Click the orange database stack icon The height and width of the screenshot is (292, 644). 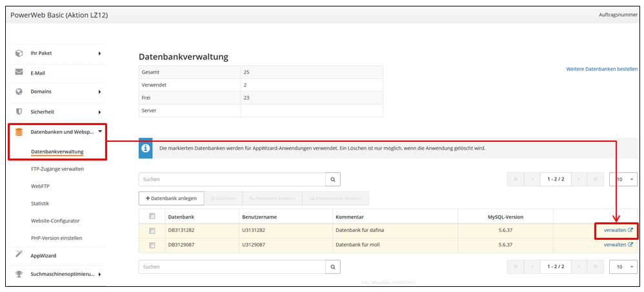[x=19, y=132]
